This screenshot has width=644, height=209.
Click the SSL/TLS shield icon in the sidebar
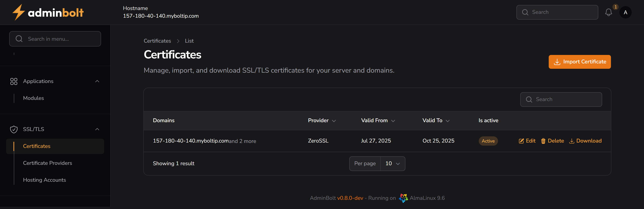click(14, 129)
